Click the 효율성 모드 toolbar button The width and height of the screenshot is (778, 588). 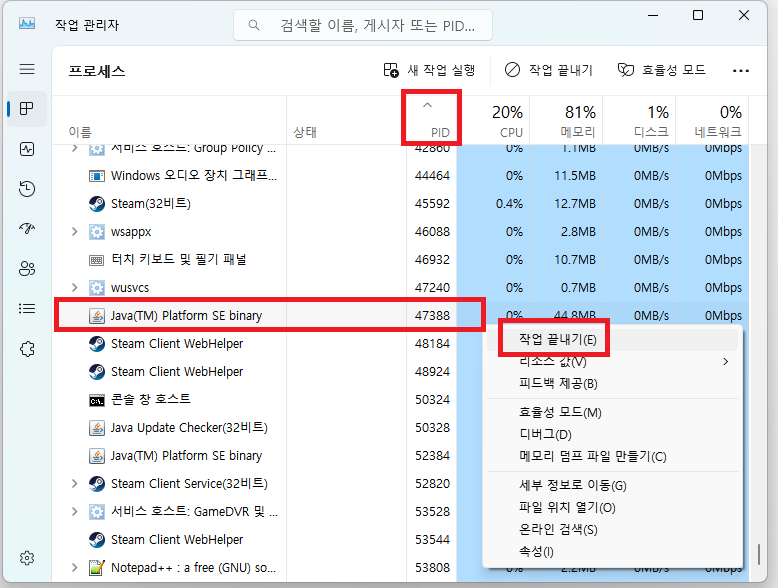click(x=662, y=70)
